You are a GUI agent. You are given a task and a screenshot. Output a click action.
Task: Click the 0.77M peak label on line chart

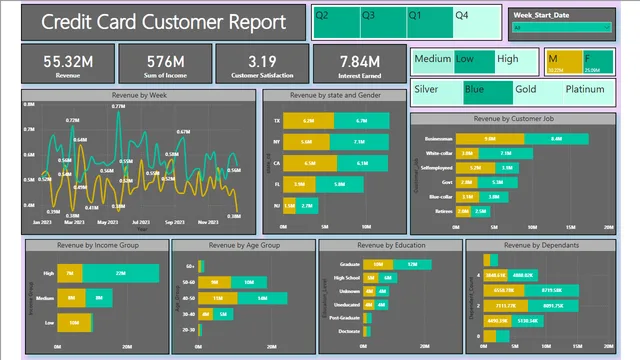tap(118, 106)
